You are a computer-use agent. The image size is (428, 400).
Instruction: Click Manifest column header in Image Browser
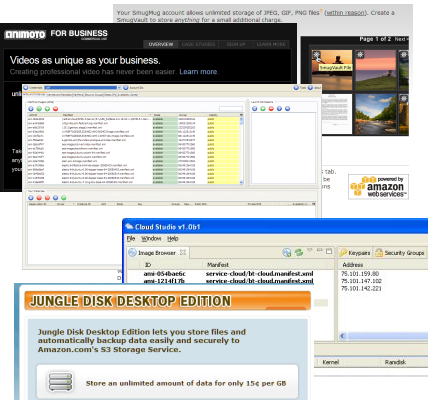218,265
